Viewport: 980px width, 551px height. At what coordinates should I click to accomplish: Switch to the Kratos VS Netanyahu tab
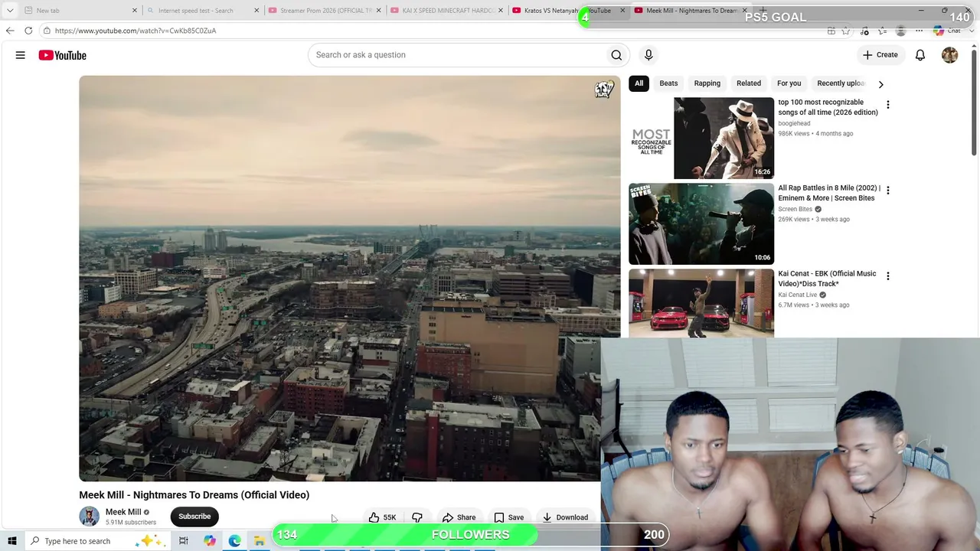568,11
